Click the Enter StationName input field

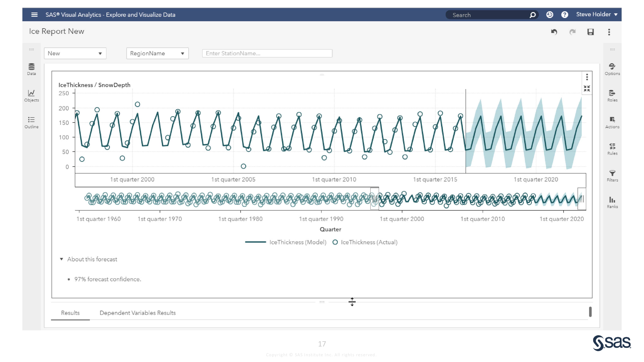pos(267,53)
